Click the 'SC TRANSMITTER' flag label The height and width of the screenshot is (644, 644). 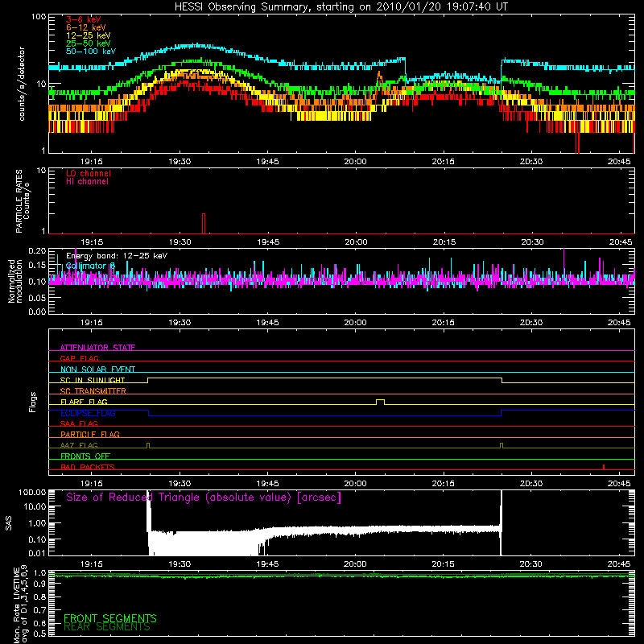coord(93,391)
